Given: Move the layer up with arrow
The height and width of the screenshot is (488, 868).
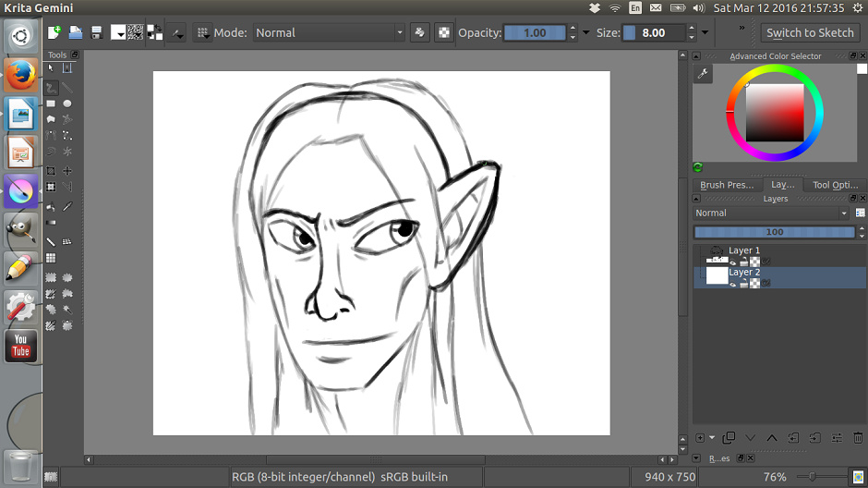Looking at the screenshot, I should coord(771,437).
